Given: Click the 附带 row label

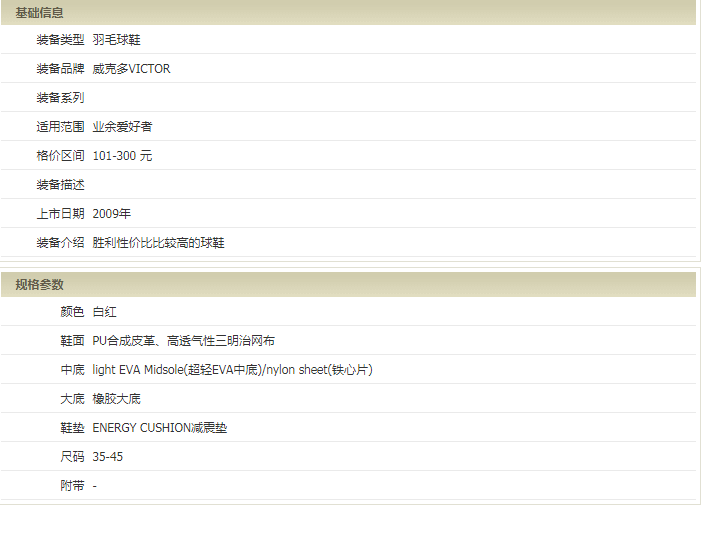Looking at the screenshot, I should coord(72,486).
